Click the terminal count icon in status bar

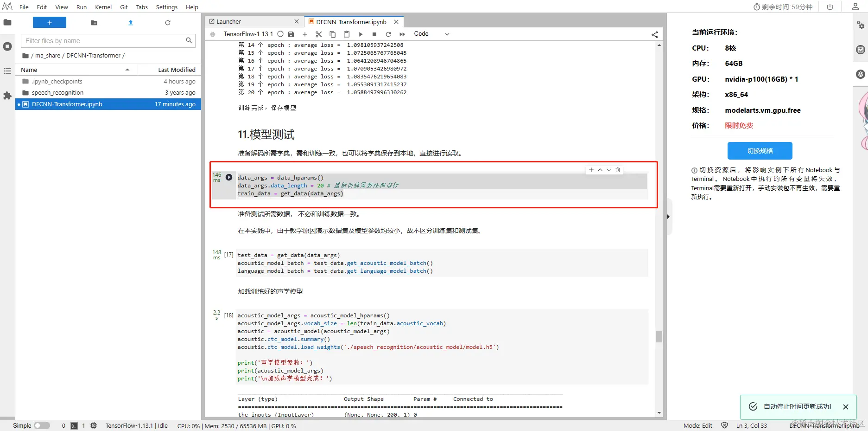[74, 426]
